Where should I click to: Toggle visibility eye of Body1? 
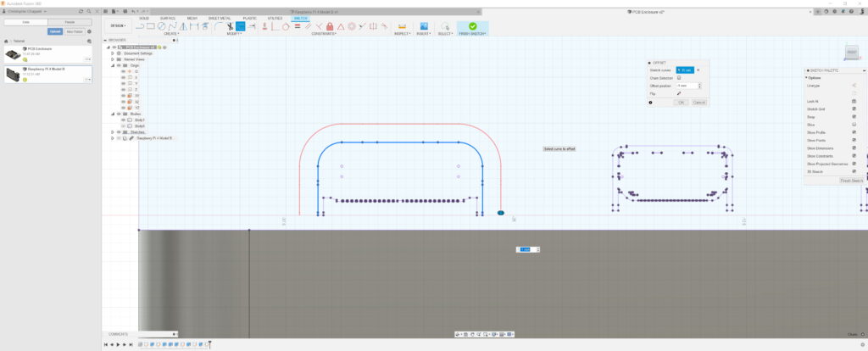coord(123,120)
